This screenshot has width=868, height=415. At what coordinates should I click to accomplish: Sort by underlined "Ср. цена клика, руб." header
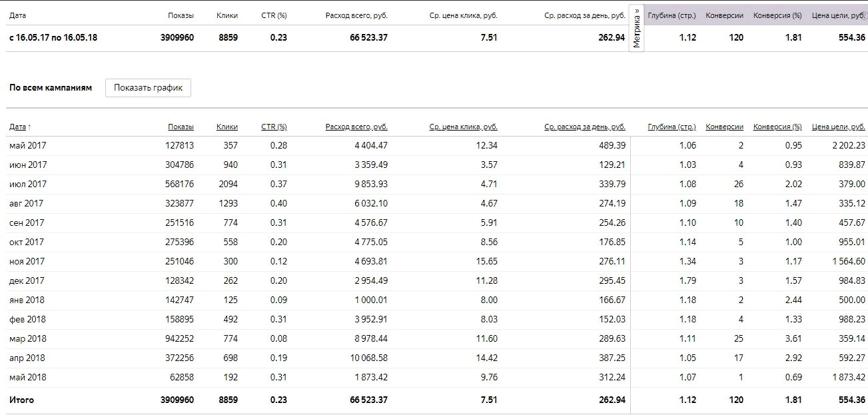[463, 127]
